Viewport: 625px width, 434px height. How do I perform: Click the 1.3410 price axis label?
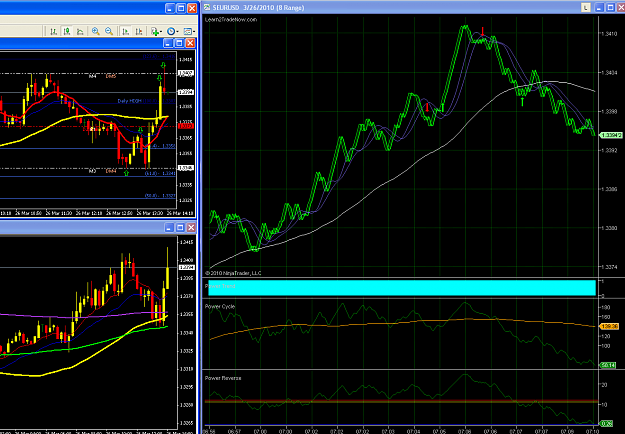point(609,34)
